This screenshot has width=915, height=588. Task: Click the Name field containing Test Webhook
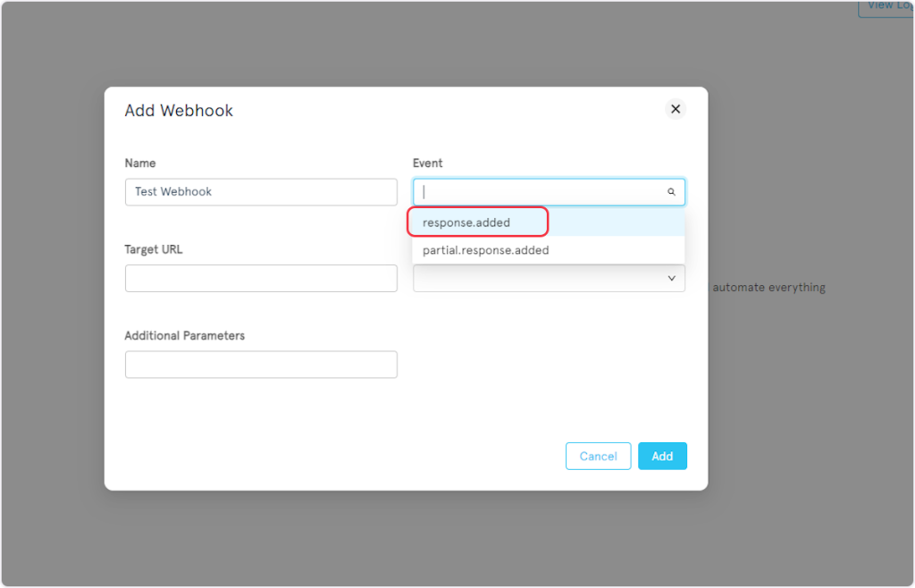[261, 192]
